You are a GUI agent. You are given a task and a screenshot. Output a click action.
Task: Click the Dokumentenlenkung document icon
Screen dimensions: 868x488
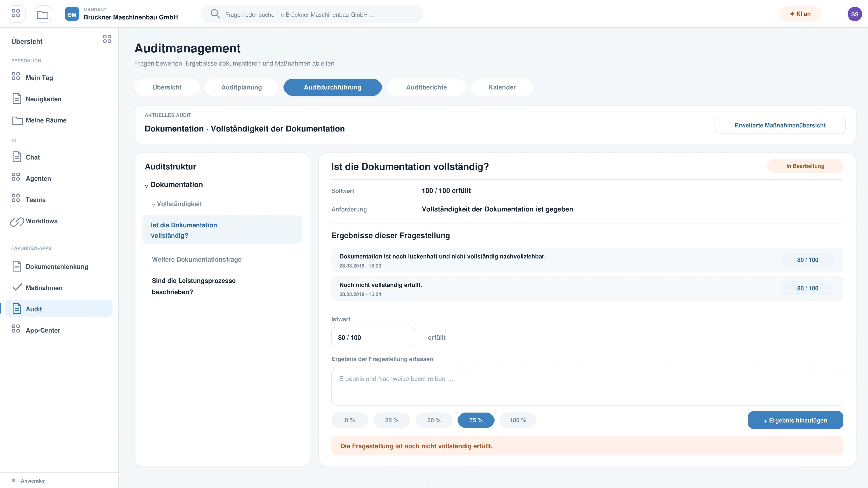(x=17, y=266)
